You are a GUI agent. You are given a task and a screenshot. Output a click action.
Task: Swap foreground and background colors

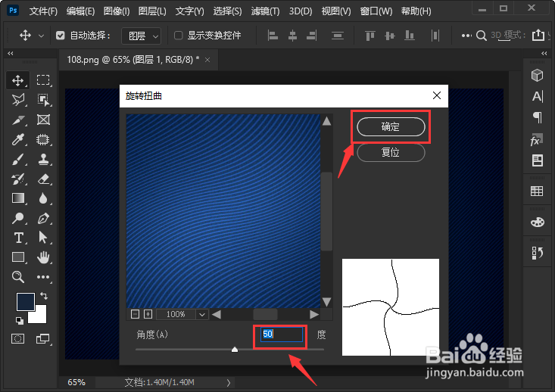click(44, 296)
